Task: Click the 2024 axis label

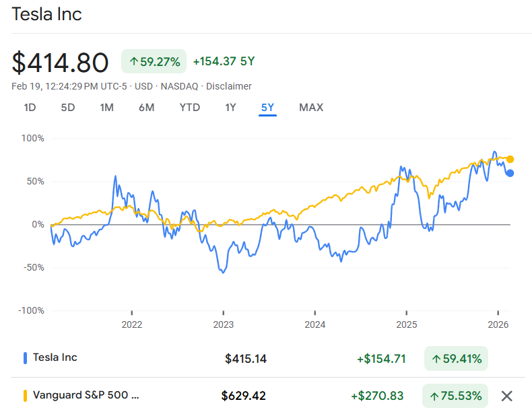Action: (315, 324)
